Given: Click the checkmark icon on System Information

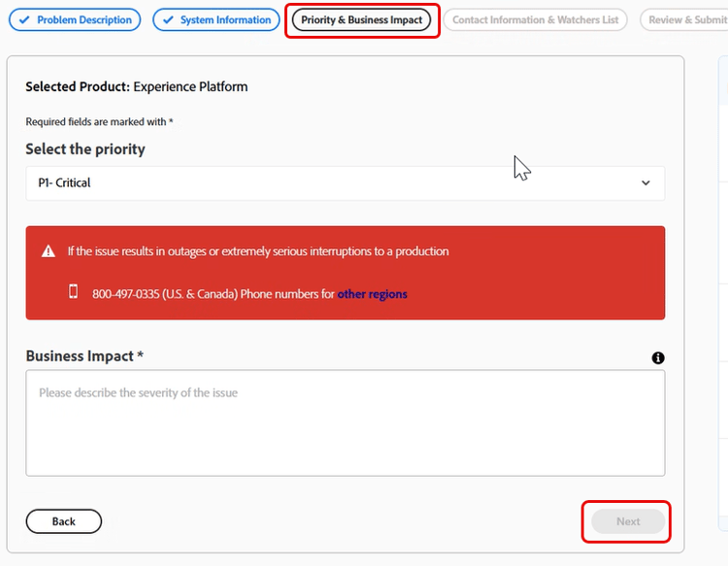Looking at the screenshot, I should point(168,20).
